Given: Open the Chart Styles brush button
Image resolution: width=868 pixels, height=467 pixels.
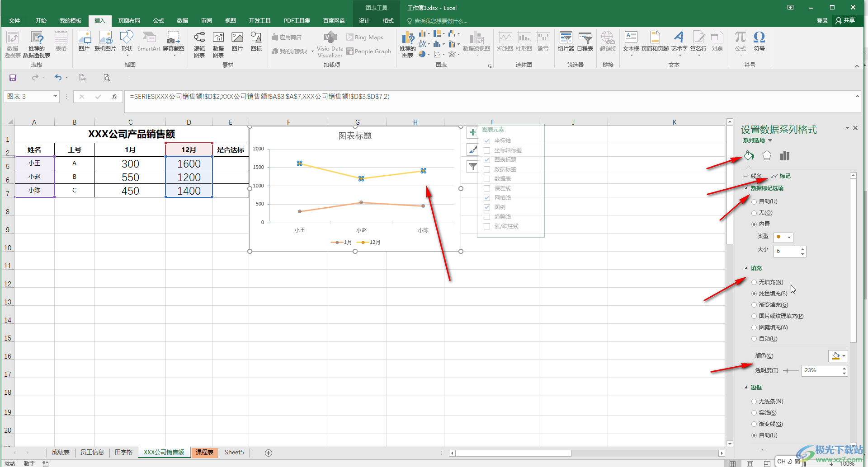Looking at the screenshot, I should pyautogui.click(x=472, y=149).
